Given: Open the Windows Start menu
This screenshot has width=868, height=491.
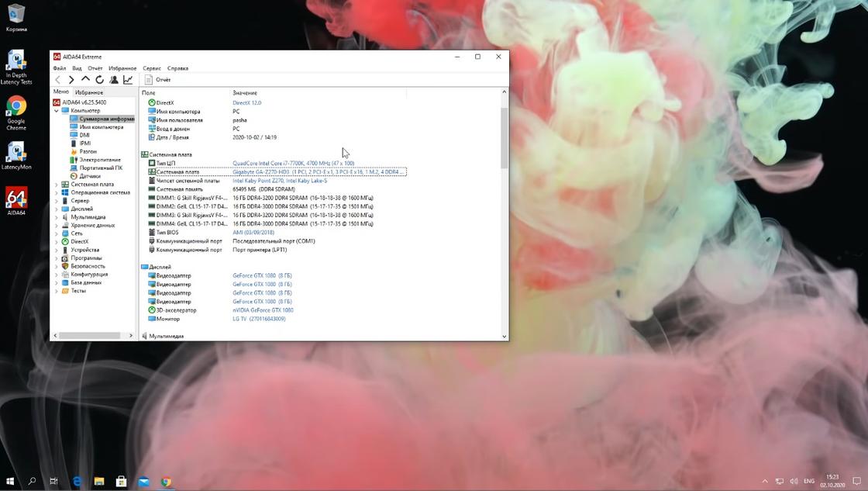Looking at the screenshot, I should pyautogui.click(x=10, y=481).
